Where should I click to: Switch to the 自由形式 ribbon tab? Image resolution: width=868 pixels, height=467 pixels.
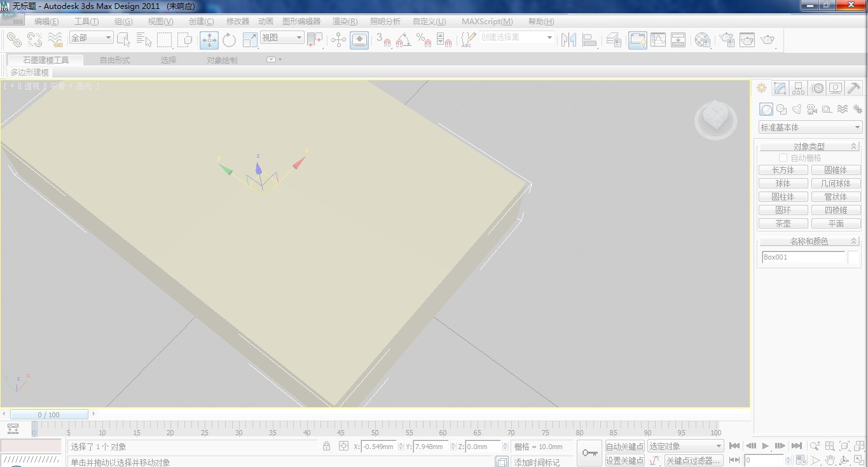[x=115, y=60]
